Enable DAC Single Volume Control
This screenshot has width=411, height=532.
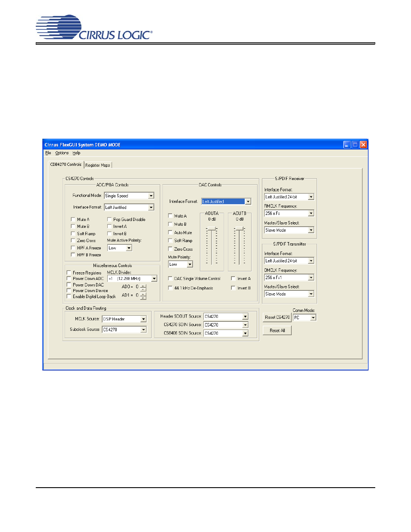pyautogui.click(x=170, y=278)
